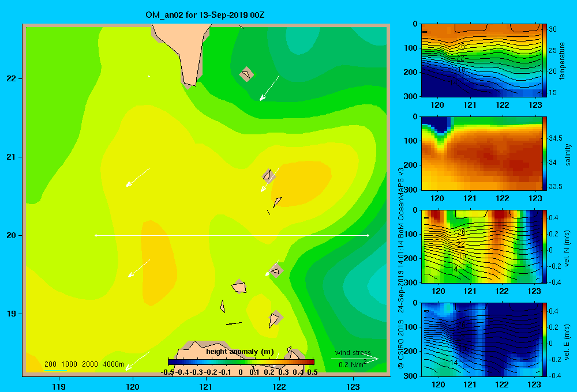This screenshot has width=577, height=392.
Task: Click the '2000' depth contour legend entry
Action: coord(90,364)
